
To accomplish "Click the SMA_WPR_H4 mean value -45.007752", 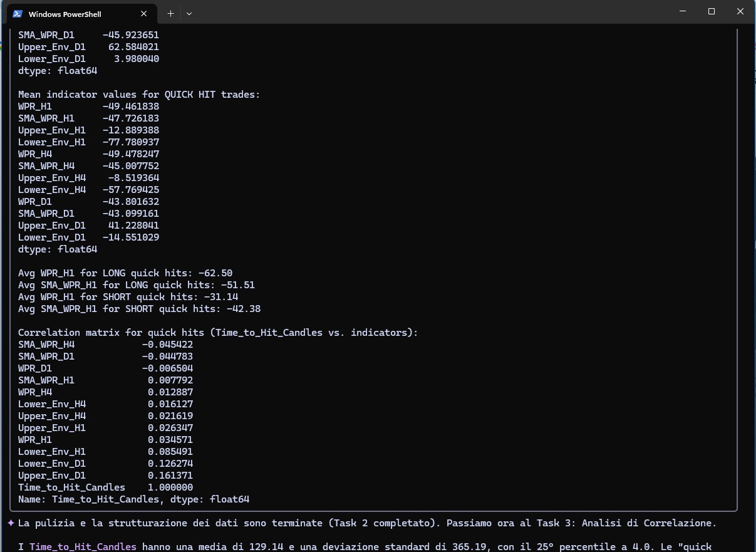I will (x=131, y=166).
